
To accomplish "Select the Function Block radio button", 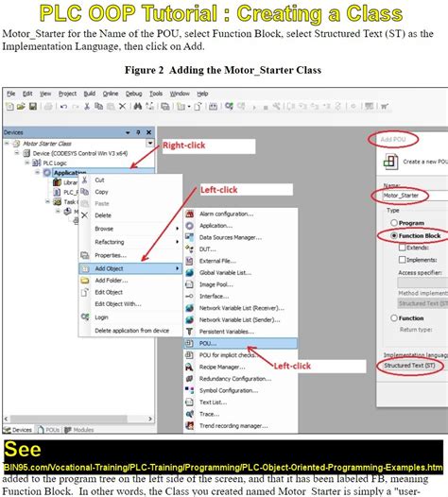I will [x=394, y=235].
